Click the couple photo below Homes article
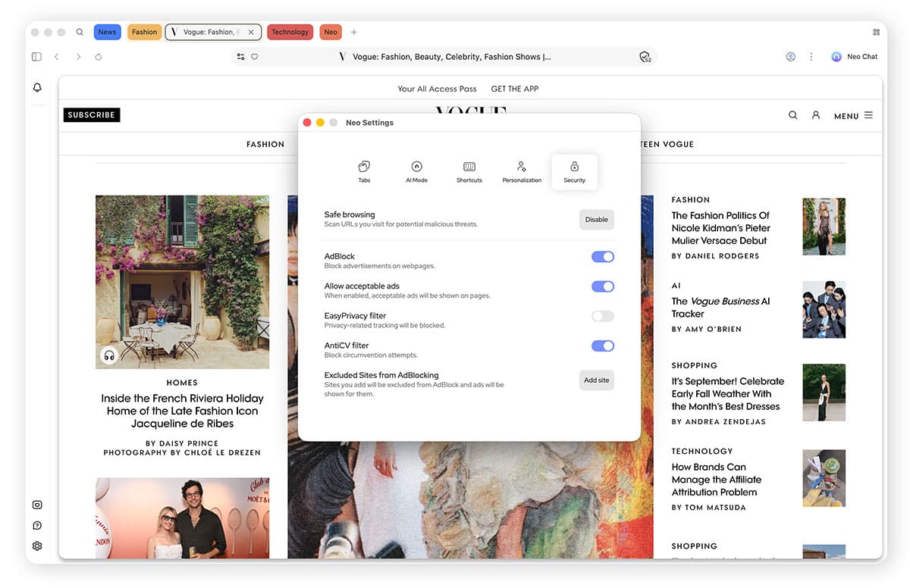 (x=182, y=518)
